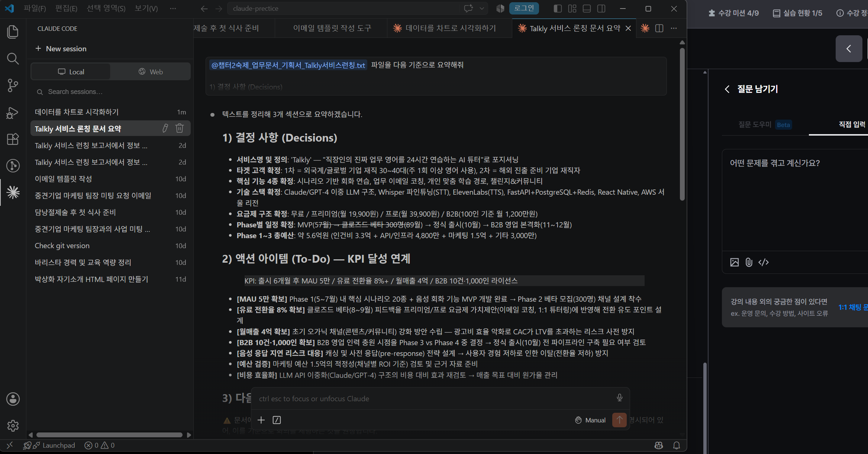Viewport: 868px width, 454px height.
Task: Insert a code block in the question
Action: tap(764, 262)
